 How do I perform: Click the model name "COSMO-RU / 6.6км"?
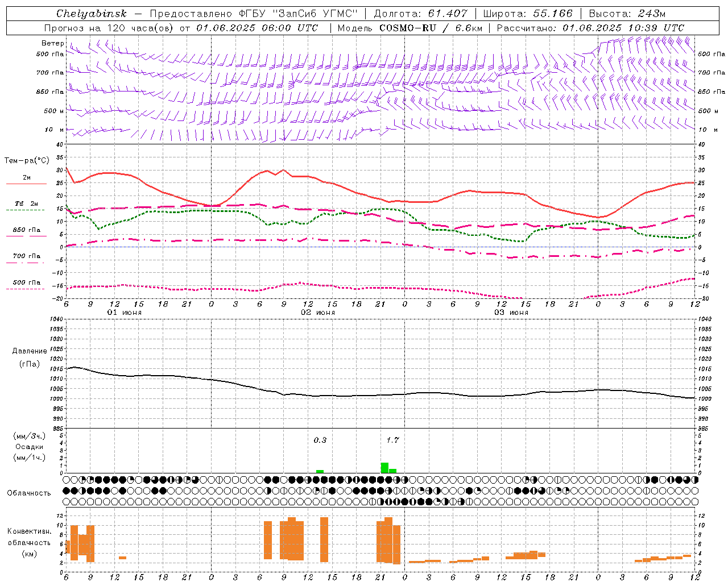[x=431, y=28]
